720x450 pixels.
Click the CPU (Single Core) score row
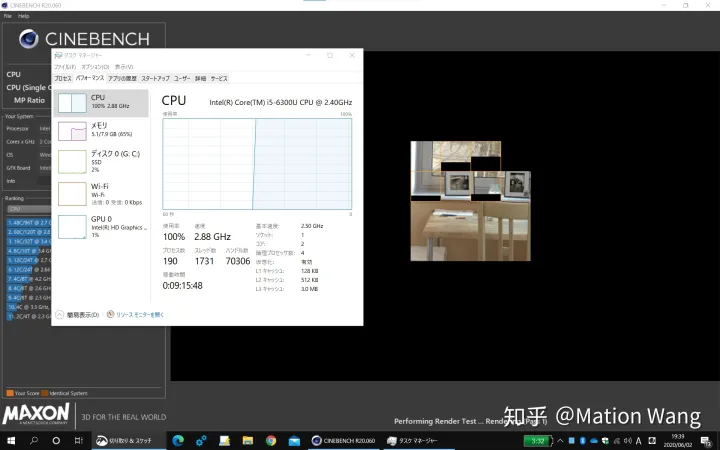coord(28,87)
